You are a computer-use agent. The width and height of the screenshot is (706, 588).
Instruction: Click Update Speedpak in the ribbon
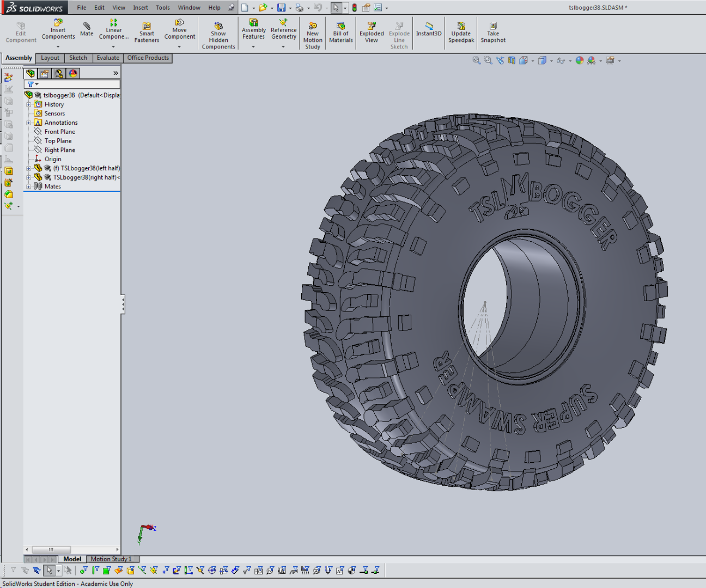point(461,33)
